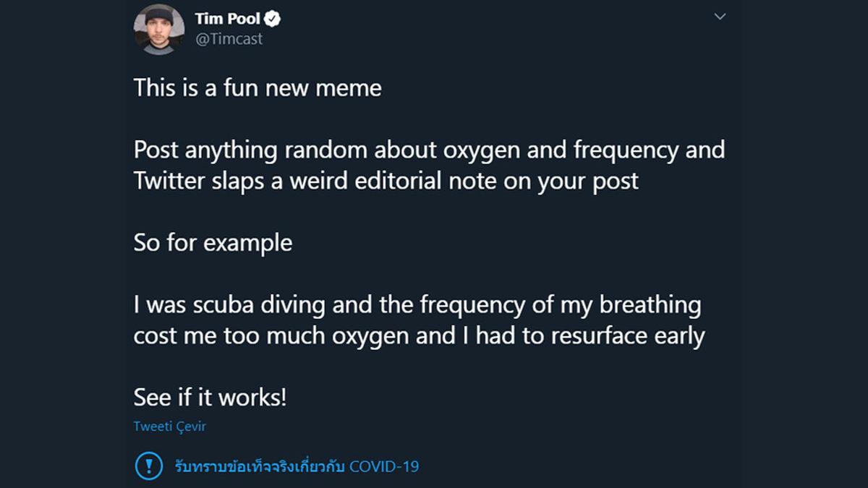Click the Tweeti Çevir translate link
This screenshot has height=488, width=868.
(170, 427)
